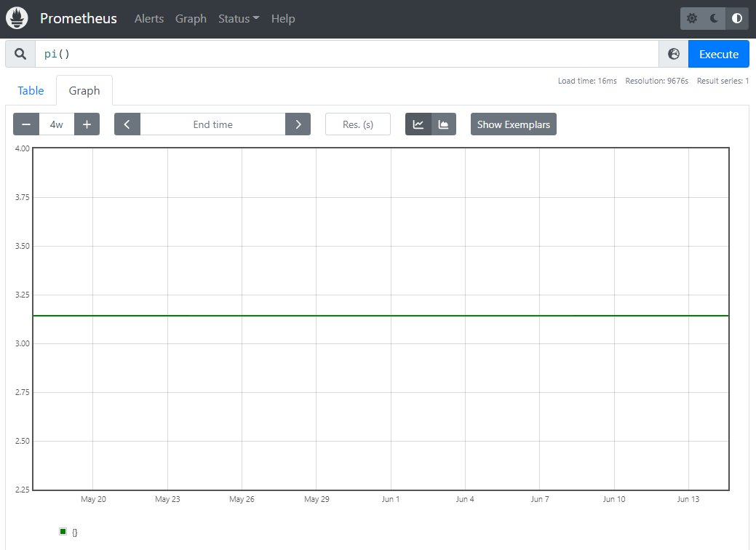The image size is (756, 550).
Task: Click the Prometheus brand title
Action: [79, 18]
